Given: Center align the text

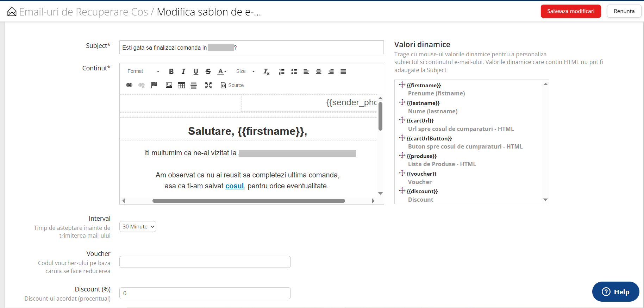Looking at the screenshot, I should click(319, 71).
